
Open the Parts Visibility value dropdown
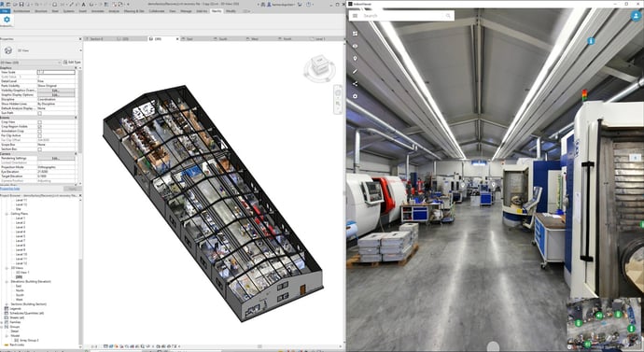click(56, 86)
